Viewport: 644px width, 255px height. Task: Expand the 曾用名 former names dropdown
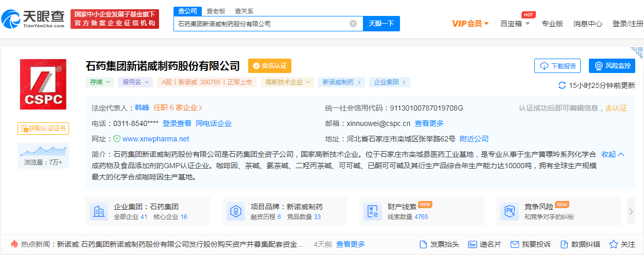[x=135, y=82]
